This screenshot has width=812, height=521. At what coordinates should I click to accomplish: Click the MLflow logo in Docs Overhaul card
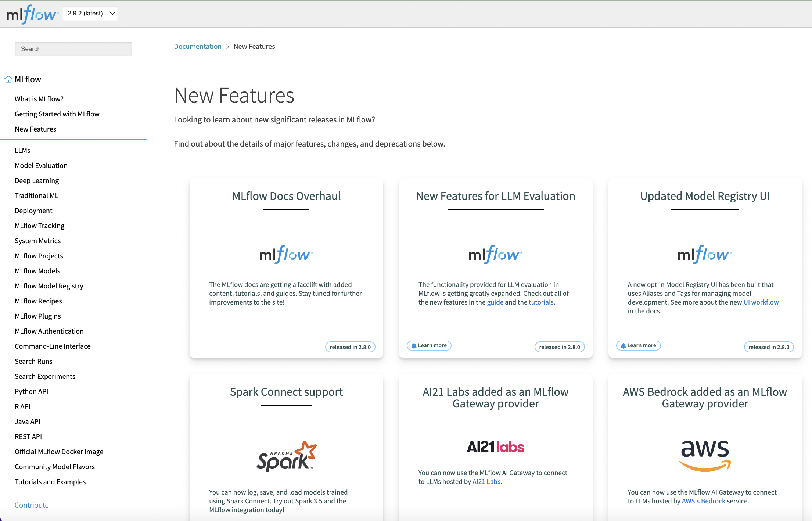286,254
